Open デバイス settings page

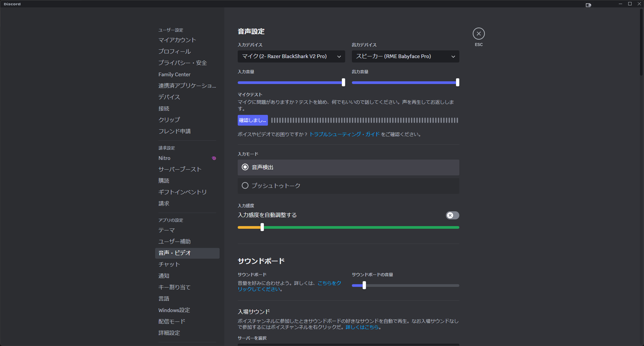187,97
